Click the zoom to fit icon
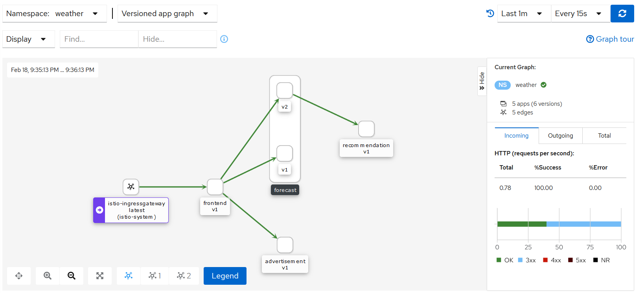The image size is (644, 293). point(100,276)
